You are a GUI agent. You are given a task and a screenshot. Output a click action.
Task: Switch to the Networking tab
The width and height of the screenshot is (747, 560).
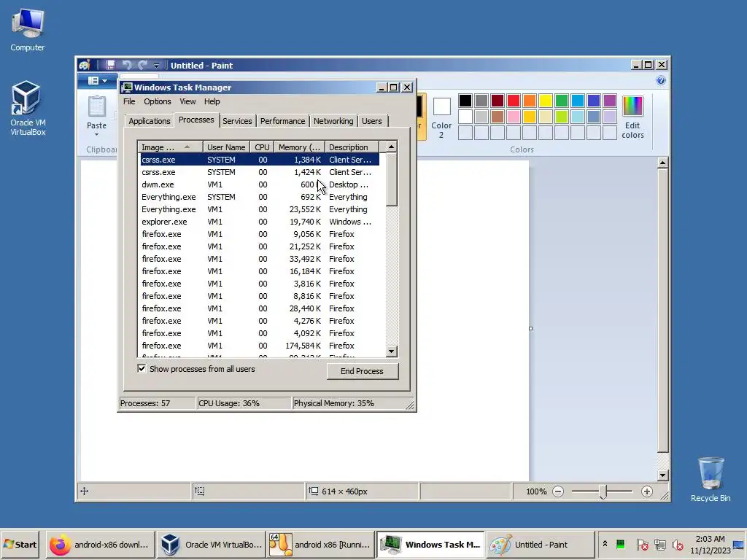333,121
